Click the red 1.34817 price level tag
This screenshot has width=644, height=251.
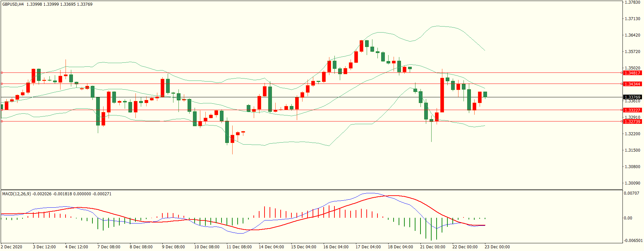pos(632,73)
